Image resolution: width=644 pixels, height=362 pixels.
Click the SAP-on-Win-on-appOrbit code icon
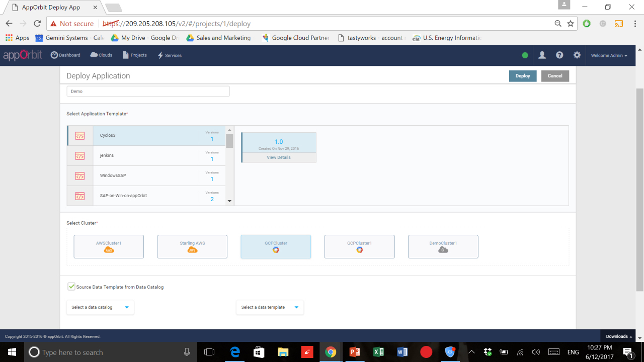[80, 196]
